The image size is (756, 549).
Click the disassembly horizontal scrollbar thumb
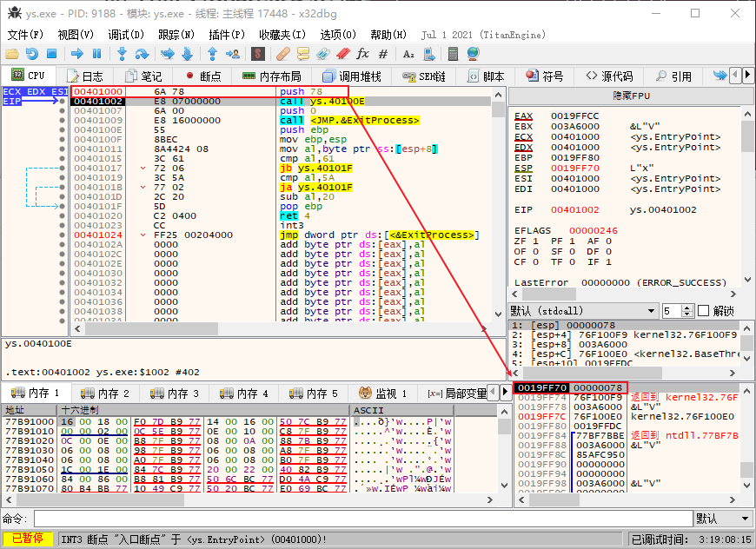pyautogui.click(x=151, y=328)
